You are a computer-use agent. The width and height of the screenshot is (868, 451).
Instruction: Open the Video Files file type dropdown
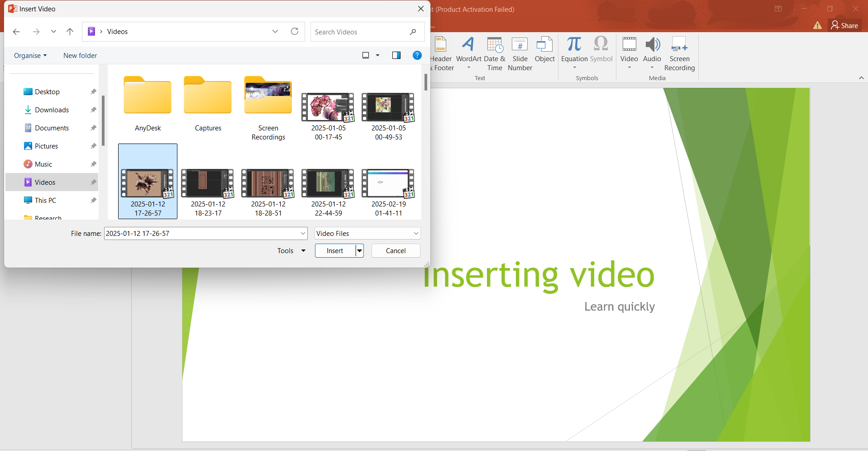(x=367, y=233)
